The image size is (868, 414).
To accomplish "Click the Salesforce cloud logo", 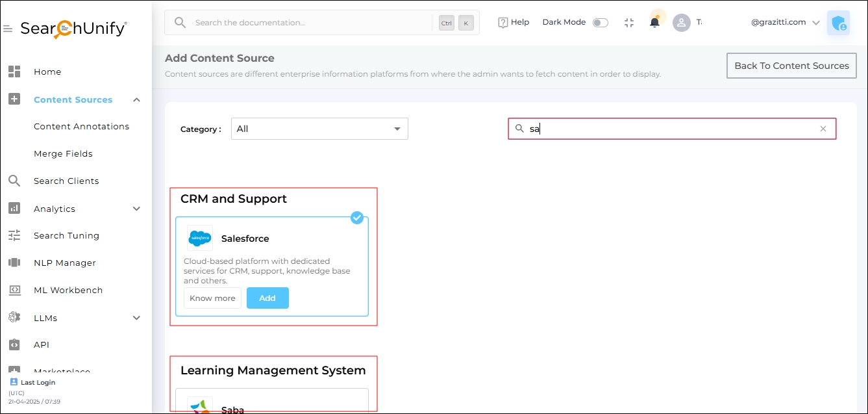I will point(200,239).
